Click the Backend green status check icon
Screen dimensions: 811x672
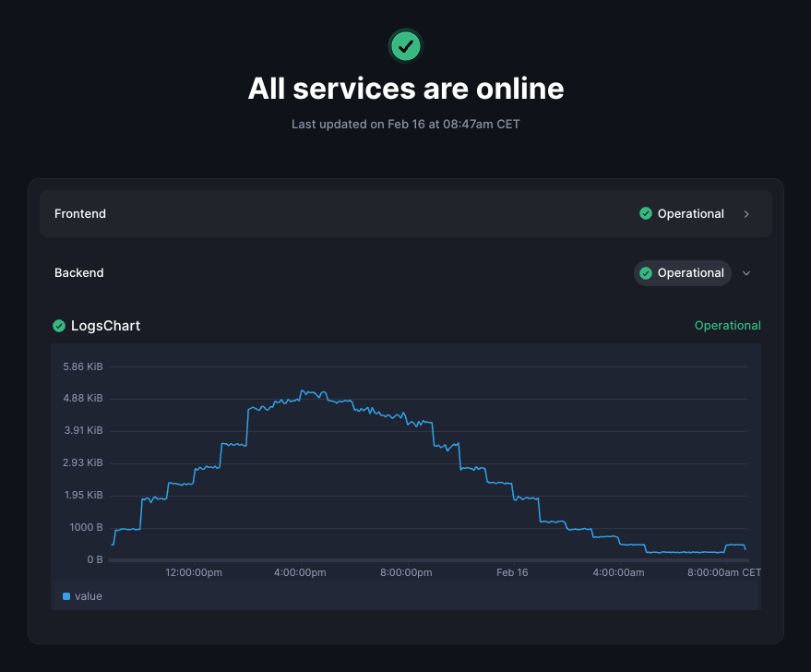646,273
